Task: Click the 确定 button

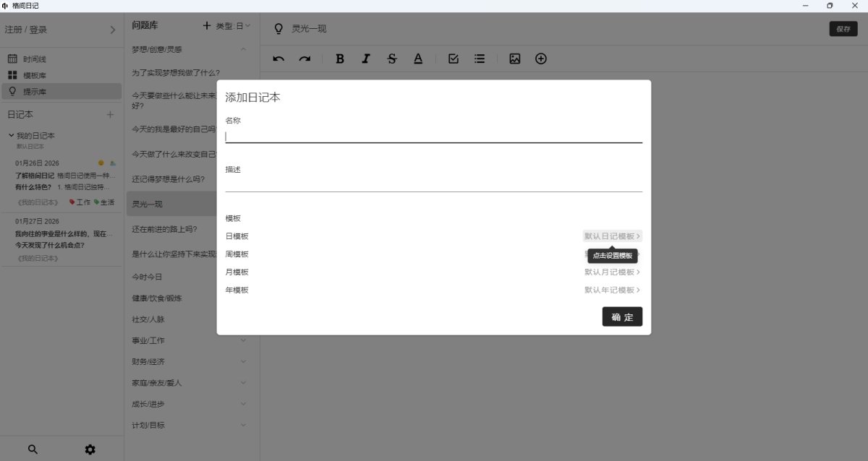Action: tap(622, 316)
